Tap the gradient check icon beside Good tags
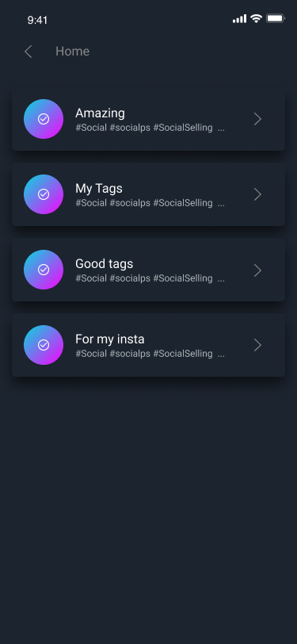The width and height of the screenshot is (297, 644). coord(44,270)
